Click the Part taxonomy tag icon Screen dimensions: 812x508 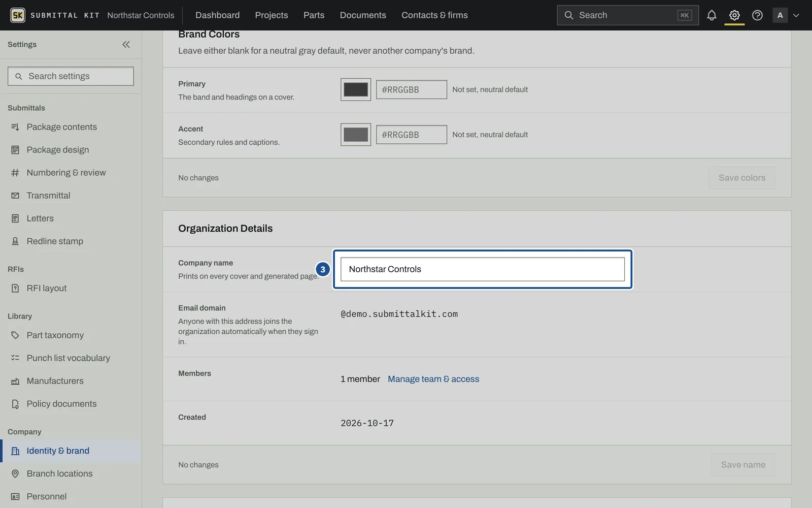click(x=15, y=335)
